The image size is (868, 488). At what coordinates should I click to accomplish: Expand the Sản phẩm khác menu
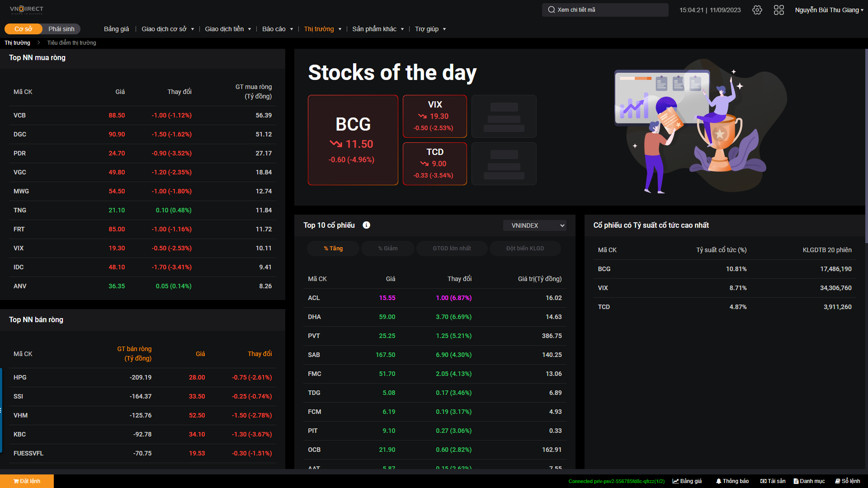(378, 29)
